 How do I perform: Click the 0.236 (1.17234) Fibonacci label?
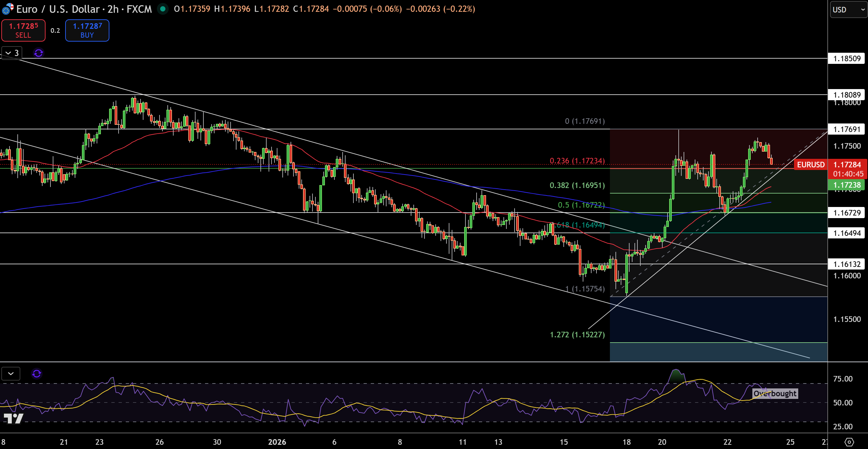577,161
